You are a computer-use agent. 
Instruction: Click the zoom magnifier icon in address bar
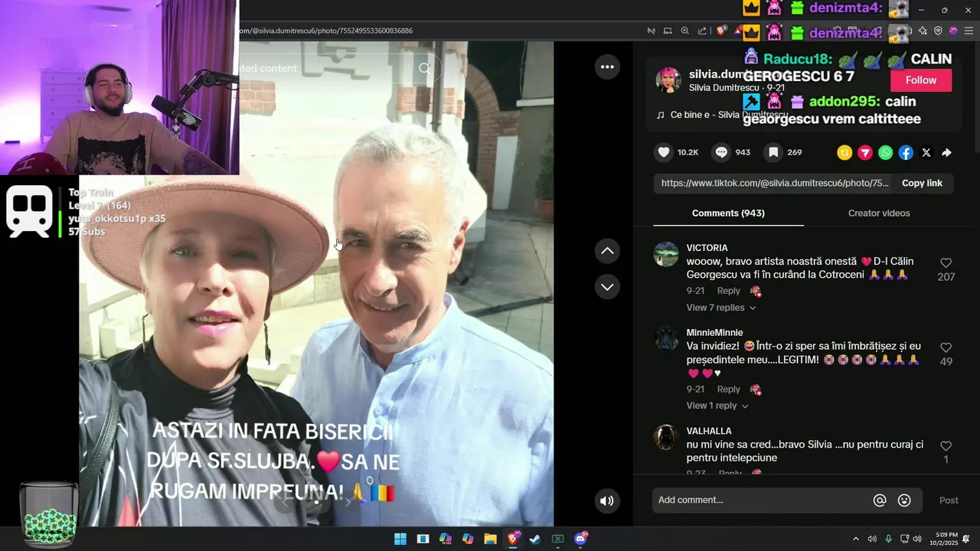(x=684, y=31)
